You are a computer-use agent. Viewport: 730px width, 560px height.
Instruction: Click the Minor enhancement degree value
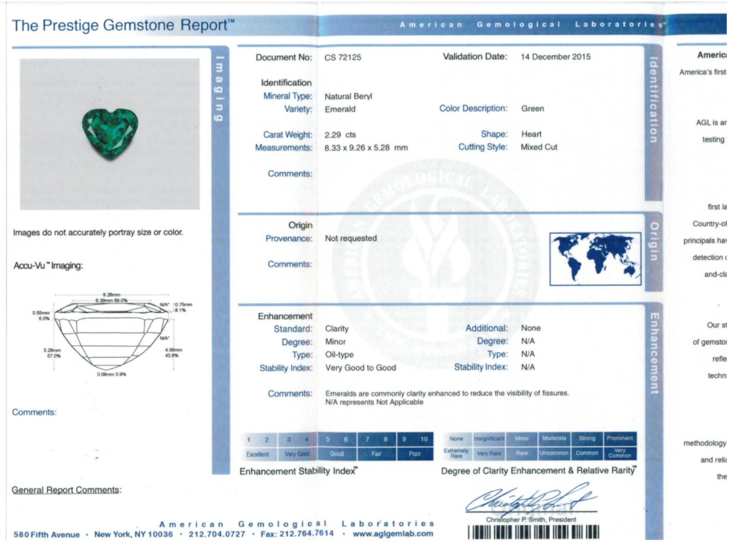(335, 342)
